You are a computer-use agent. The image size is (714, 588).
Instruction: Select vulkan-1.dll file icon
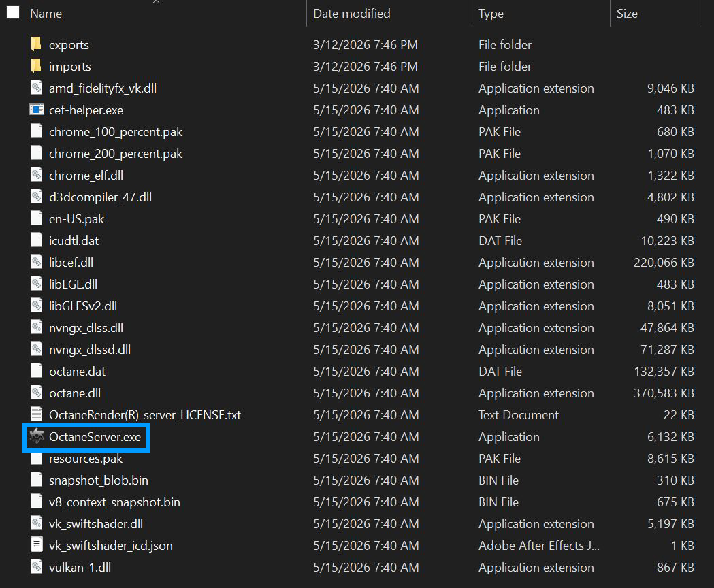tap(37, 567)
